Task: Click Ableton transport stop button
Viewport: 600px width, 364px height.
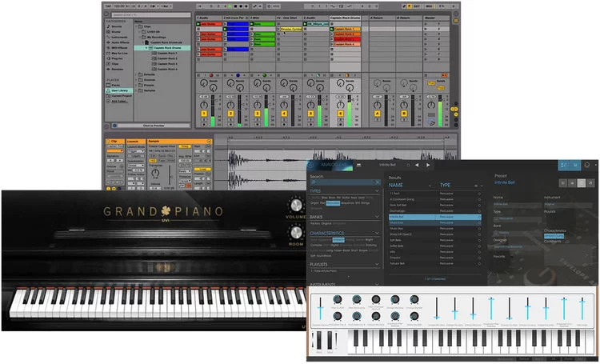Action: [235, 6]
